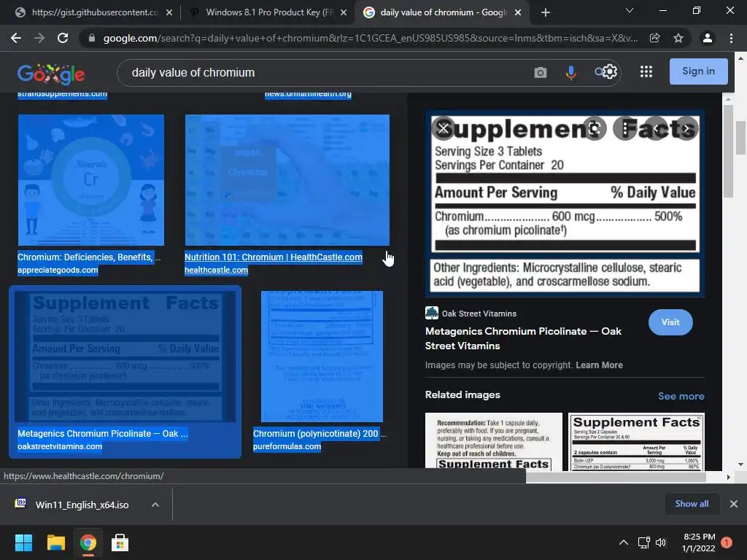Bookmark this page with star

click(x=678, y=38)
